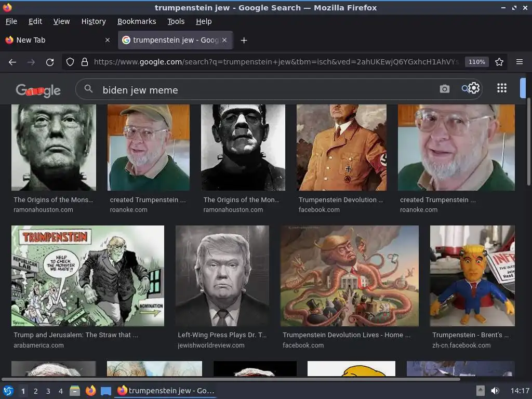Switch to workspace 4
532x399 pixels.
coord(61,391)
